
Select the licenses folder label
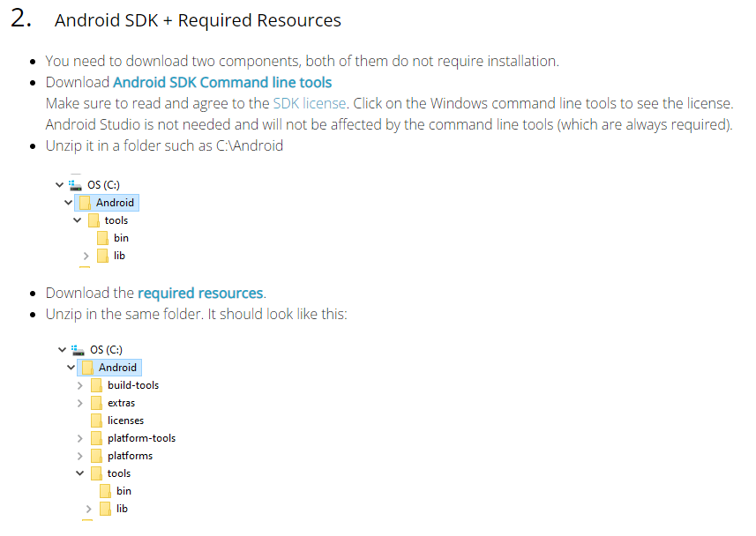coord(125,421)
